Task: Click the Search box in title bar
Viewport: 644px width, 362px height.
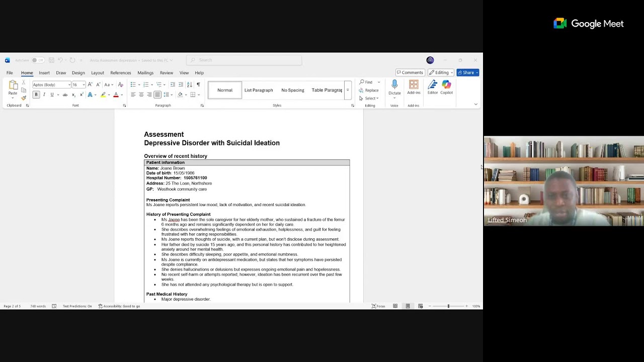Action: point(244,60)
